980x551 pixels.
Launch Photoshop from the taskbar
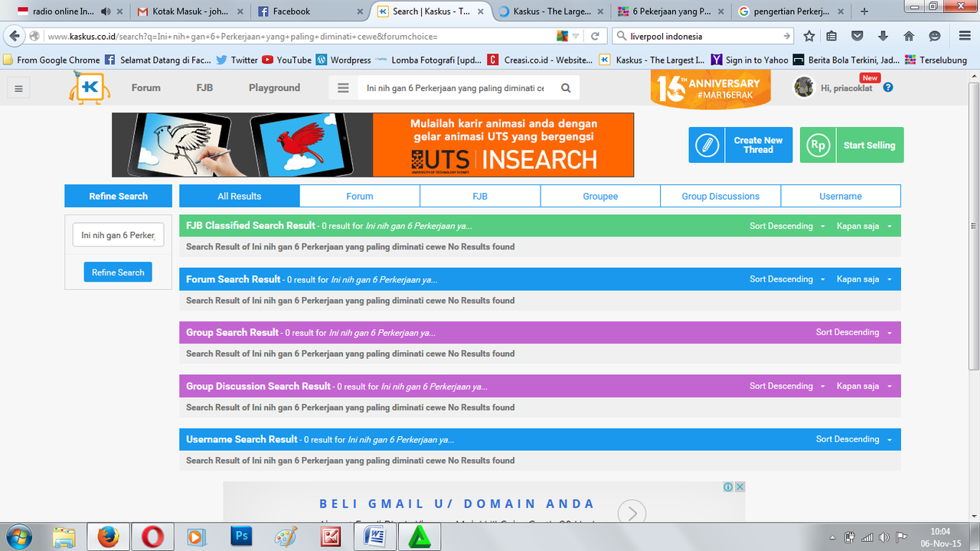pyautogui.click(x=241, y=537)
